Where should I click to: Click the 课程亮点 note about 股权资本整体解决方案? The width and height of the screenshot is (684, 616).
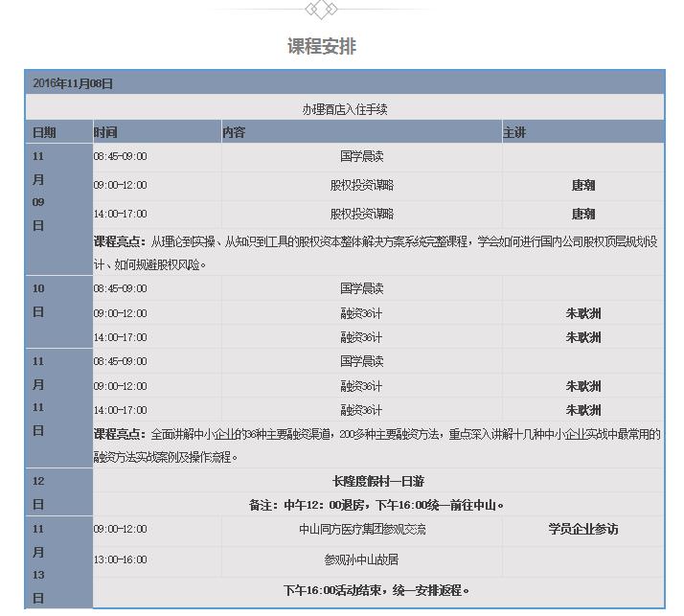point(376,253)
